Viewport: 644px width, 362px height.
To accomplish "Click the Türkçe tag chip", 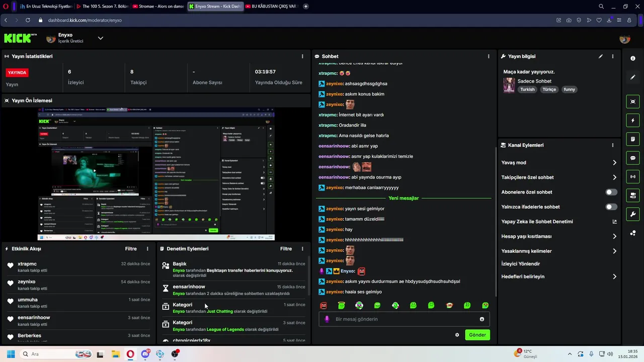I will [x=549, y=89].
